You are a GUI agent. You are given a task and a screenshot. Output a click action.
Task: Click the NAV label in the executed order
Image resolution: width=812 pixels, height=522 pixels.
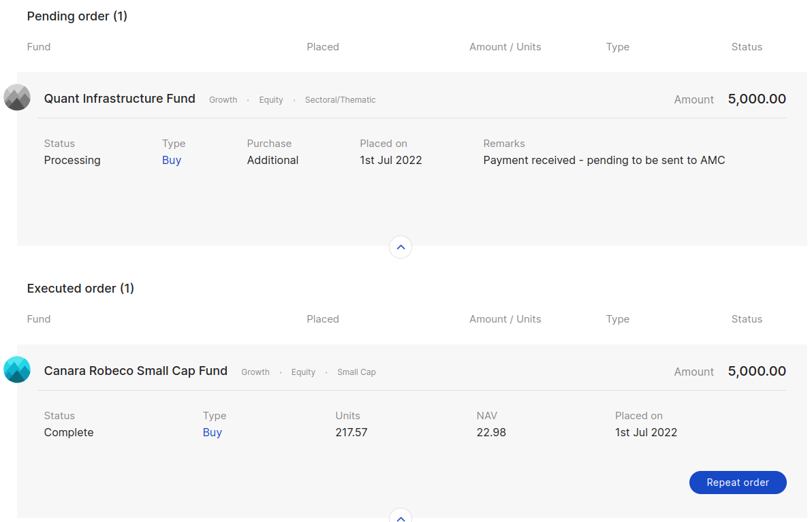point(487,415)
